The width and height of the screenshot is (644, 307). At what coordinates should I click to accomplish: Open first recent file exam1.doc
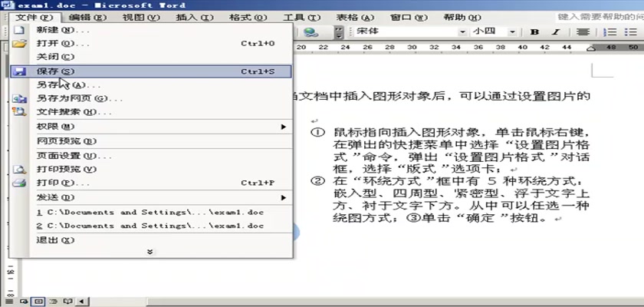click(150, 213)
